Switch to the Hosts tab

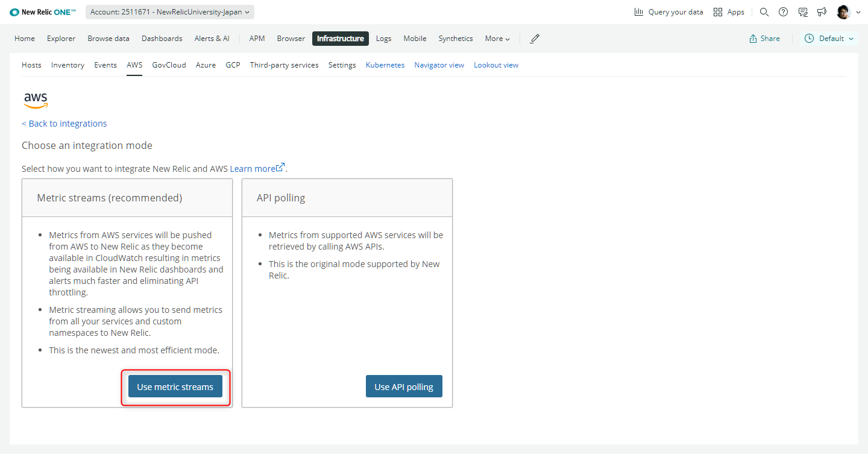tap(31, 65)
